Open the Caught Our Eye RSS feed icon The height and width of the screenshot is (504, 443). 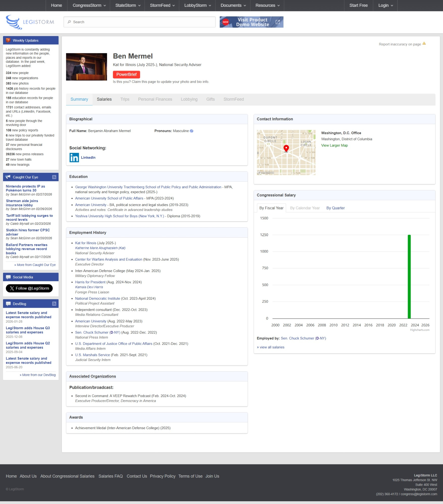(x=54, y=177)
